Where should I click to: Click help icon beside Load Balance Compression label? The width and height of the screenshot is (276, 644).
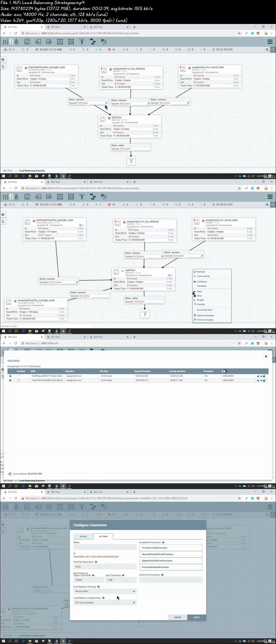pyautogui.click(x=103, y=598)
